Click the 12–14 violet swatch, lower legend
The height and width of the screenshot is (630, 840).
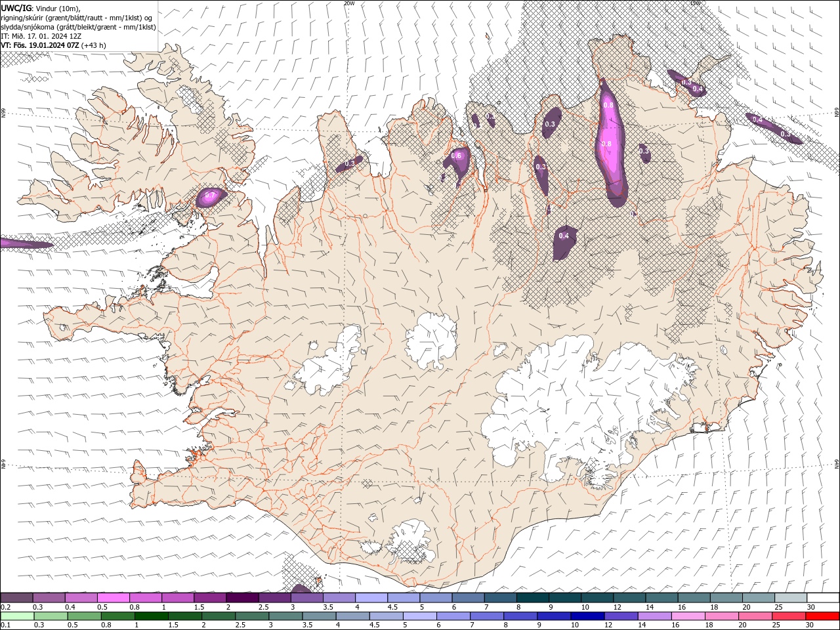point(621,616)
